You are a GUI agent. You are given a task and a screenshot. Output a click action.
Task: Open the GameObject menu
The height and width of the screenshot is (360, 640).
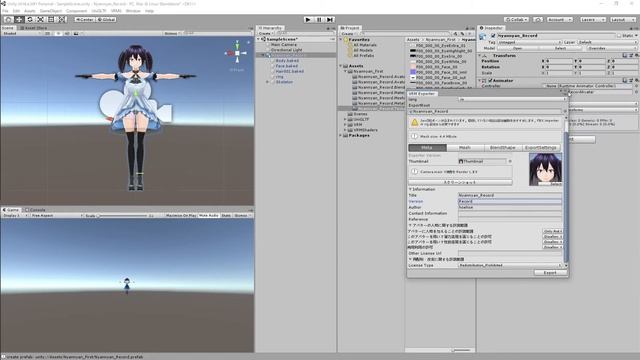click(51, 11)
